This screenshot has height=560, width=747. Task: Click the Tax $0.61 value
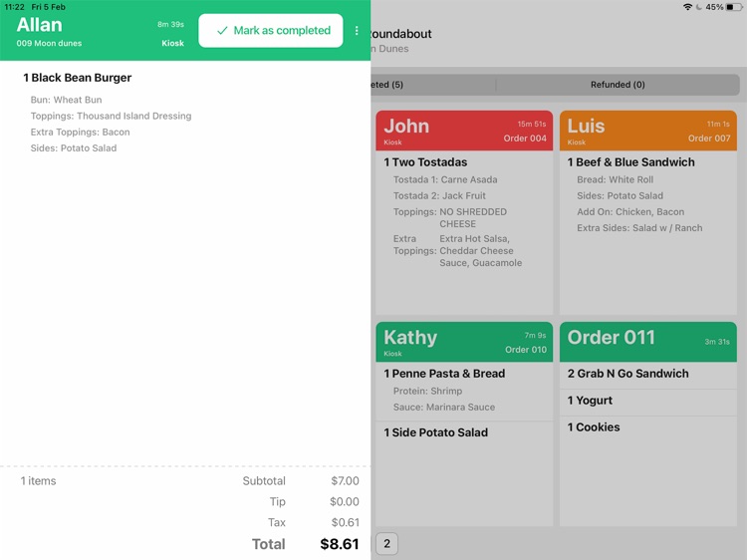click(345, 522)
